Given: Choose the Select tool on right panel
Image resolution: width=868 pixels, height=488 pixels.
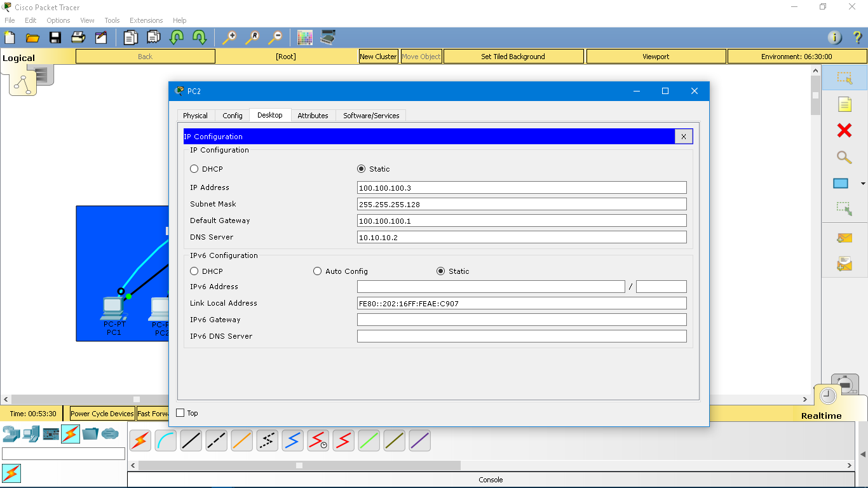Looking at the screenshot, I should pos(844,78).
